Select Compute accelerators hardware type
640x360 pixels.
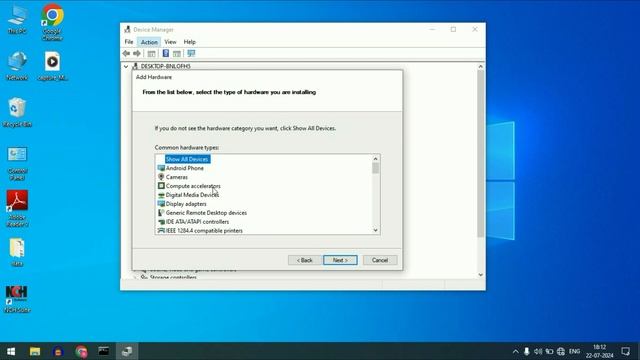click(x=193, y=186)
